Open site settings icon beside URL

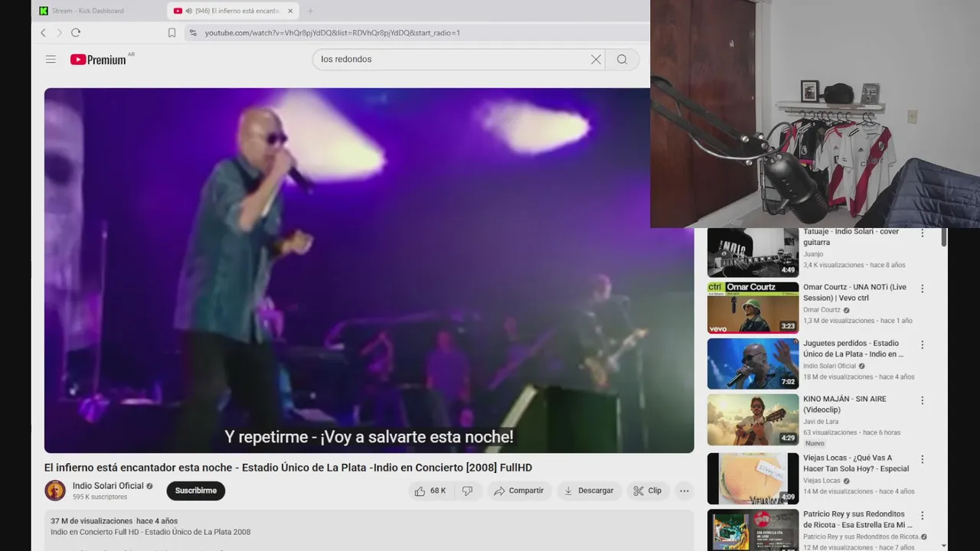[x=193, y=33]
